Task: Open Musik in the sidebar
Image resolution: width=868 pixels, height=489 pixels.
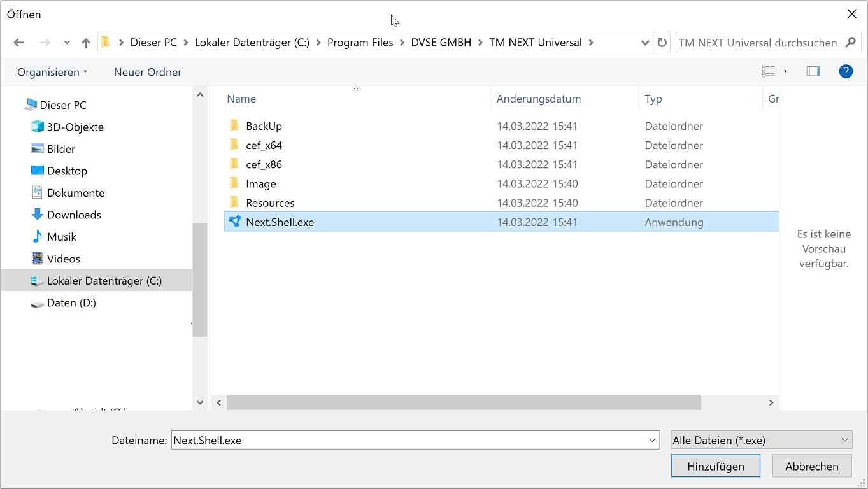Action: point(62,237)
